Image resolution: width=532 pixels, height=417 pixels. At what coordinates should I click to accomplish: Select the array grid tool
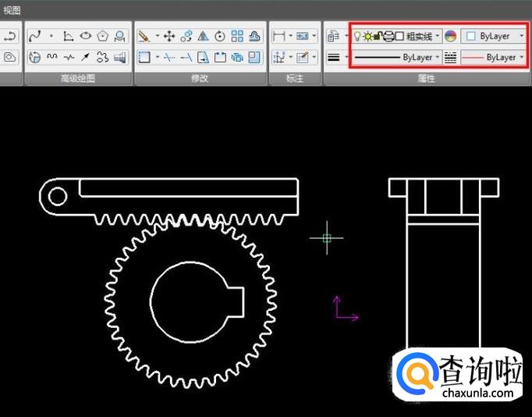pyautogui.click(x=237, y=36)
